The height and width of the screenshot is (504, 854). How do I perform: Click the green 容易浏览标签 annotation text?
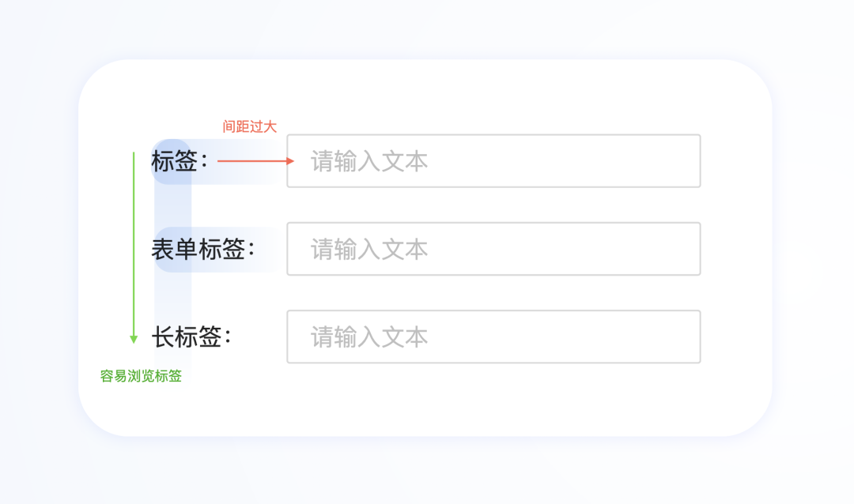point(141,376)
